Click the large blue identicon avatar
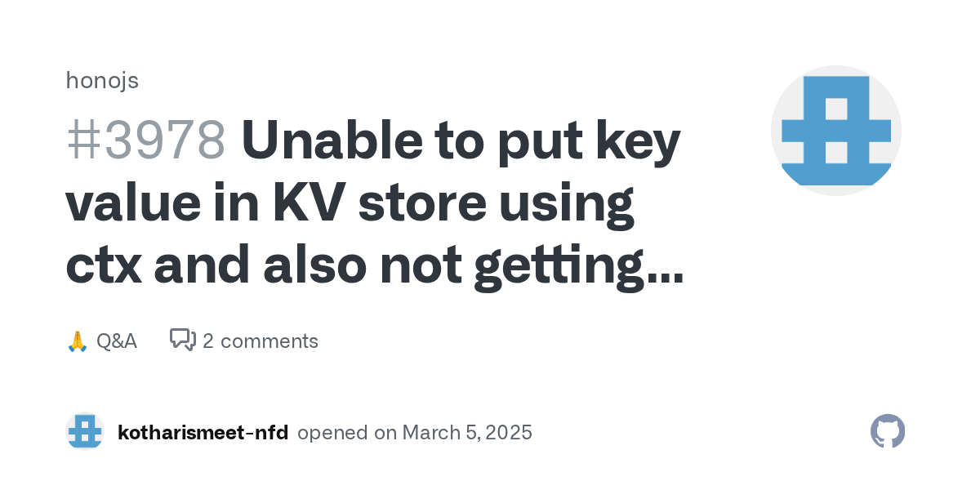980x490 pixels. [x=835, y=131]
